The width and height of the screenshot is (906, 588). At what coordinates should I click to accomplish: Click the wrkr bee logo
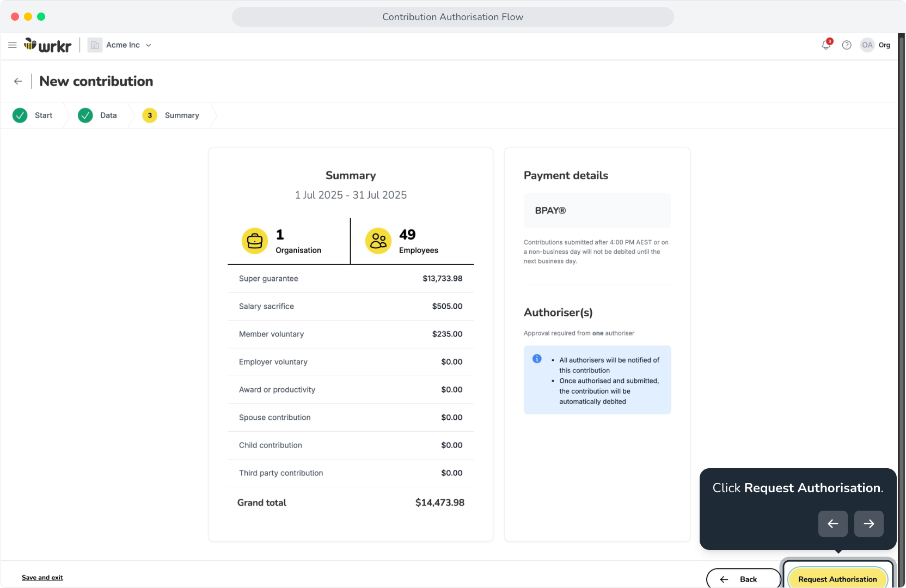(x=48, y=45)
